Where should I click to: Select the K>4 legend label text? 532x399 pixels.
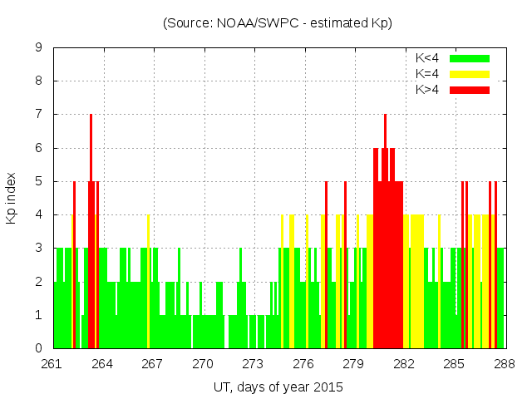pyautogui.click(x=427, y=90)
